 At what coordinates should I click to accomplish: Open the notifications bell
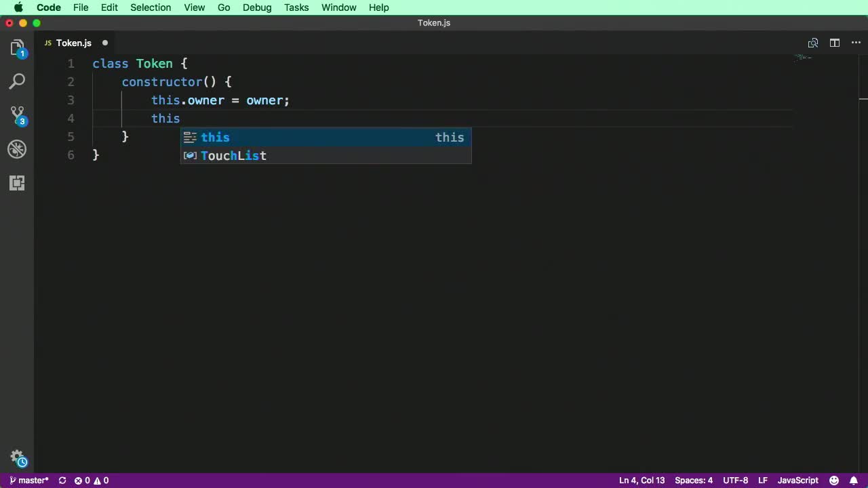[854, 481]
